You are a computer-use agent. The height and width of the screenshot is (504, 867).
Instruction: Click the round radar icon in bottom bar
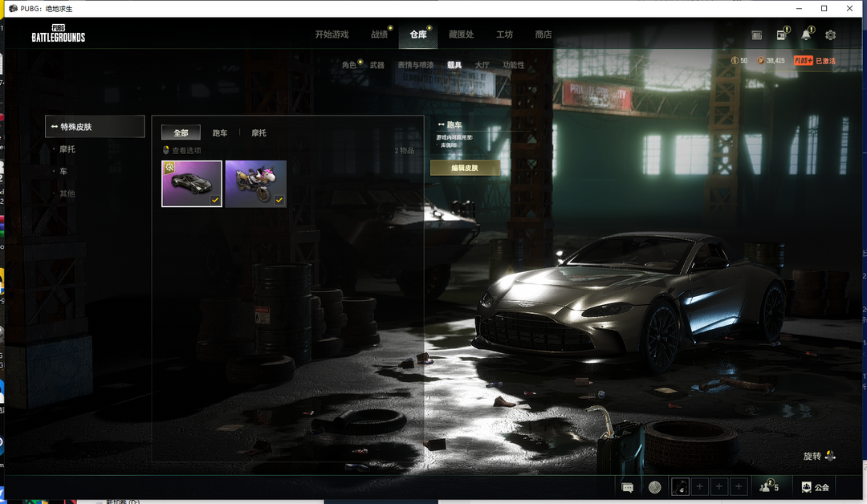click(654, 487)
